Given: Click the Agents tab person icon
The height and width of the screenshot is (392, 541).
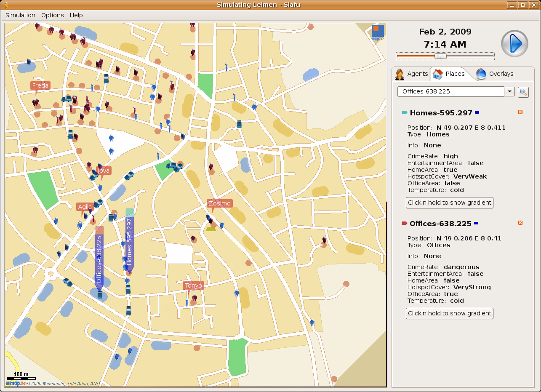Looking at the screenshot, I should (x=400, y=74).
